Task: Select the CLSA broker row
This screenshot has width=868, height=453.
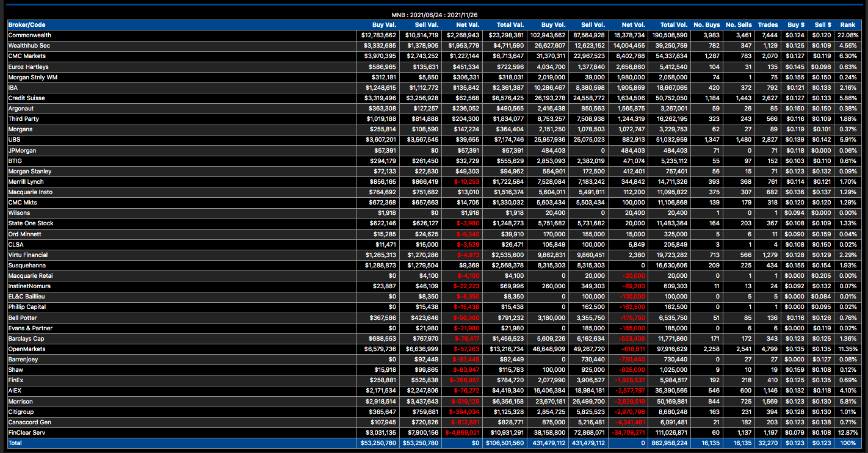Action: tap(434, 244)
